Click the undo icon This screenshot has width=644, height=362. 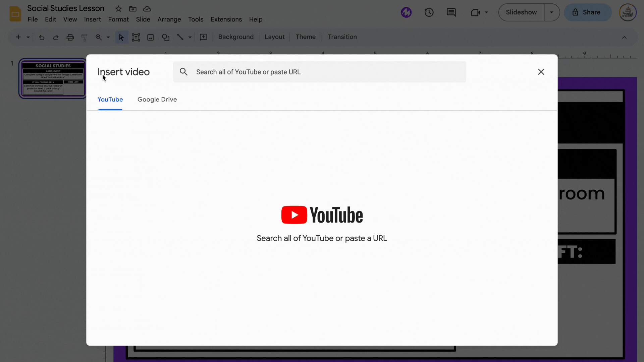tap(42, 37)
